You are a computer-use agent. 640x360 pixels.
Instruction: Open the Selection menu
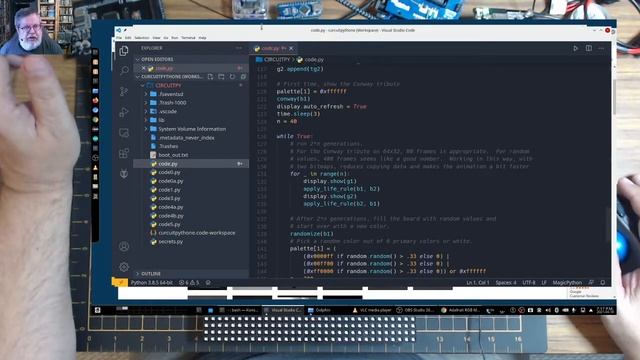tap(142, 38)
